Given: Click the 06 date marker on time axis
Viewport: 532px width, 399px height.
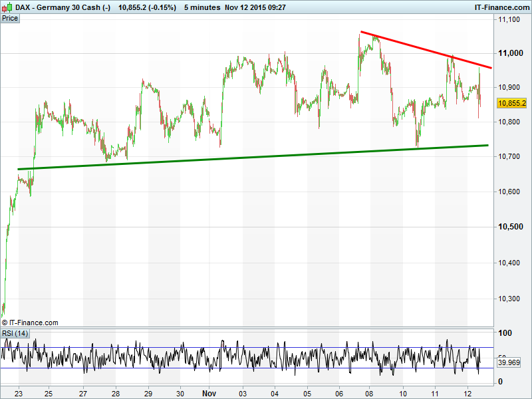Looking at the screenshot, I should [338, 392].
